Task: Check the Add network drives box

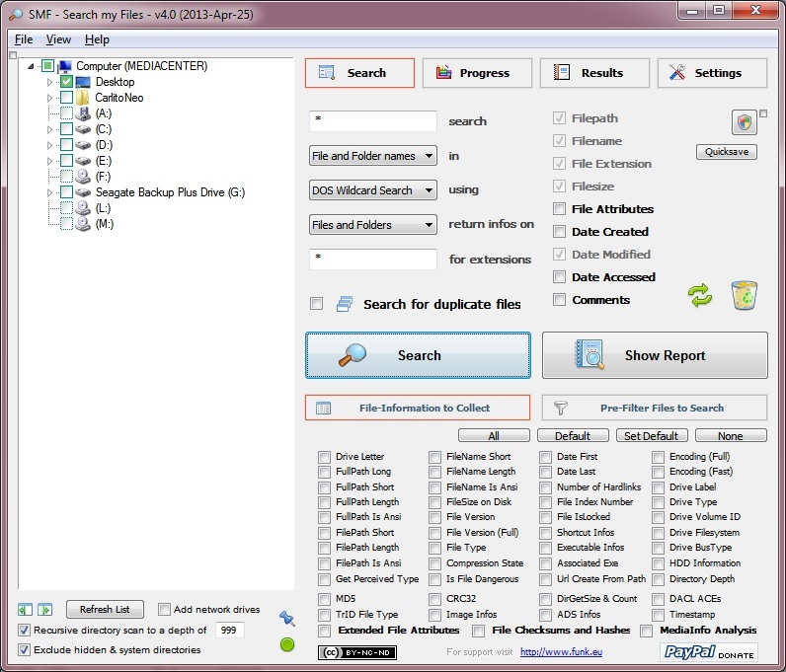Action: [163, 610]
